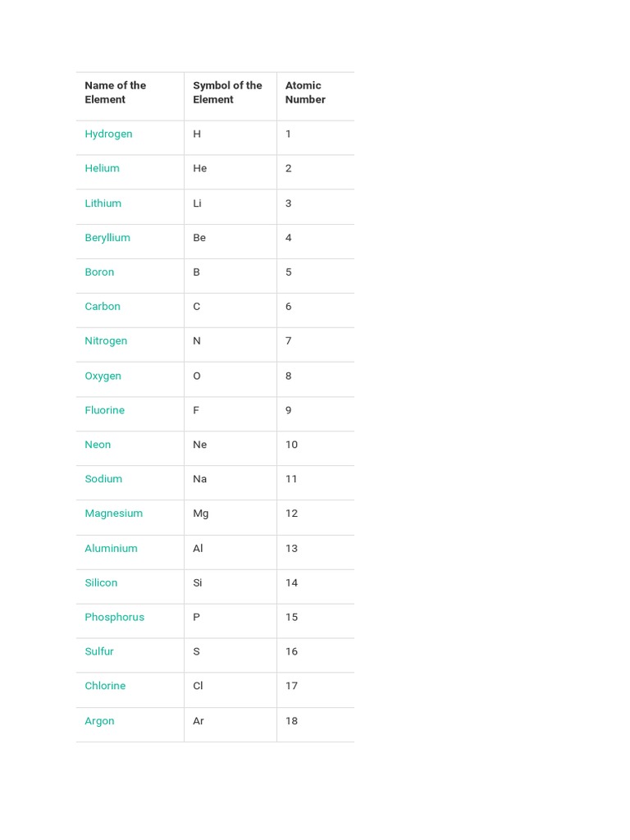Select the Beryllium link

tap(107, 238)
